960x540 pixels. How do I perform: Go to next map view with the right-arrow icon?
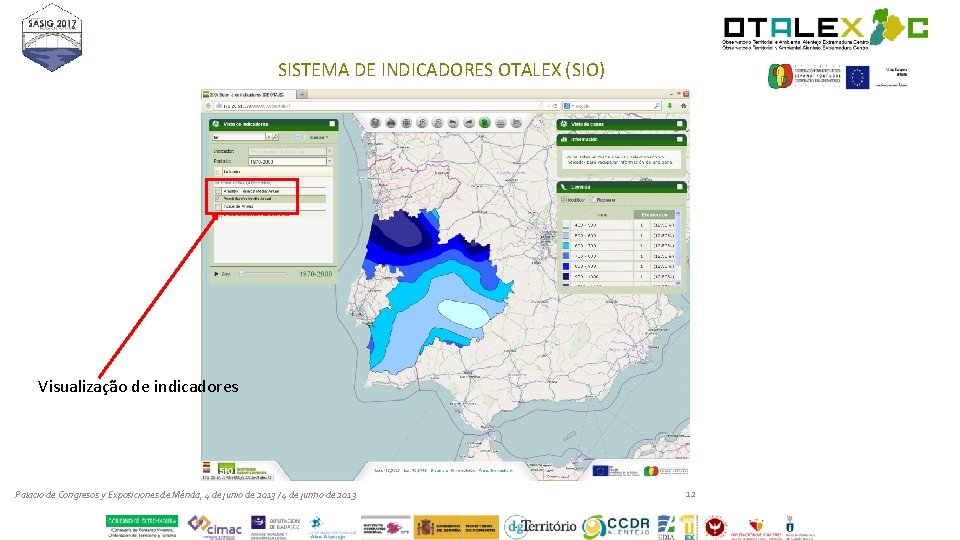coord(469,122)
